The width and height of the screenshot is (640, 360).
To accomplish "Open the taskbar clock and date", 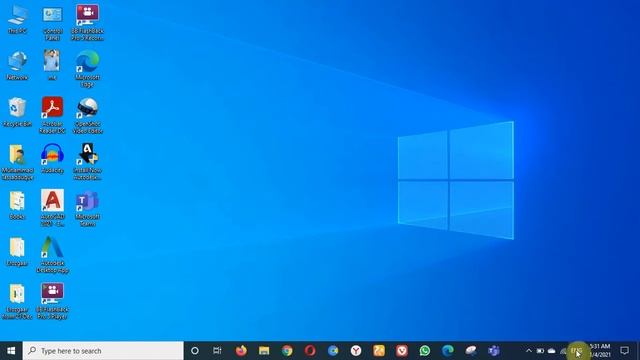I will 600,351.
